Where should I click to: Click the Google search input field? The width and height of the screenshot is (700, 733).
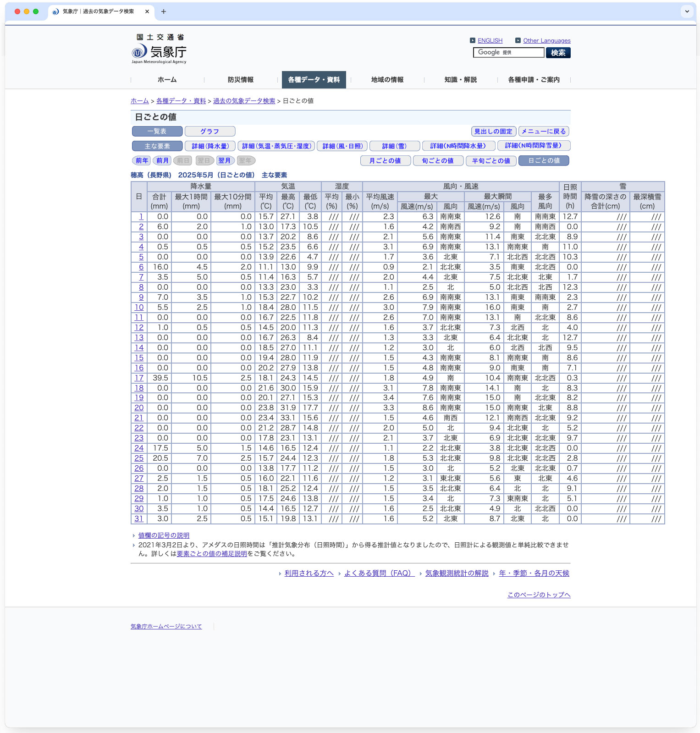pyautogui.click(x=508, y=53)
